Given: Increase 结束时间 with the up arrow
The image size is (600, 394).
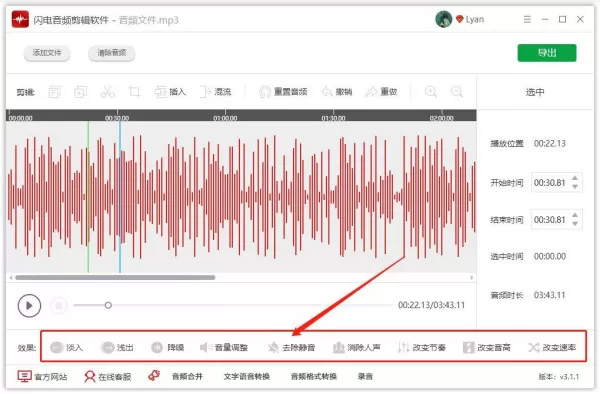Looking at the screenshot, I should tap(575, 215).
